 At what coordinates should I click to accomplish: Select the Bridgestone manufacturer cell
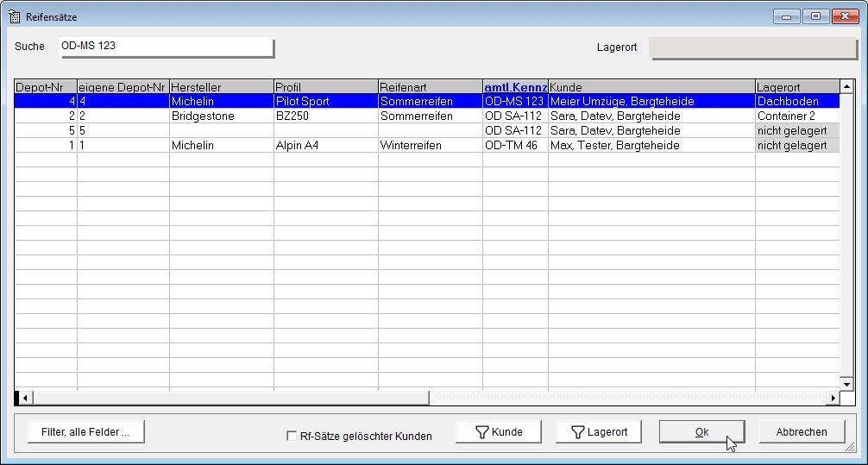pyautogui.click(x=222, y=116)
